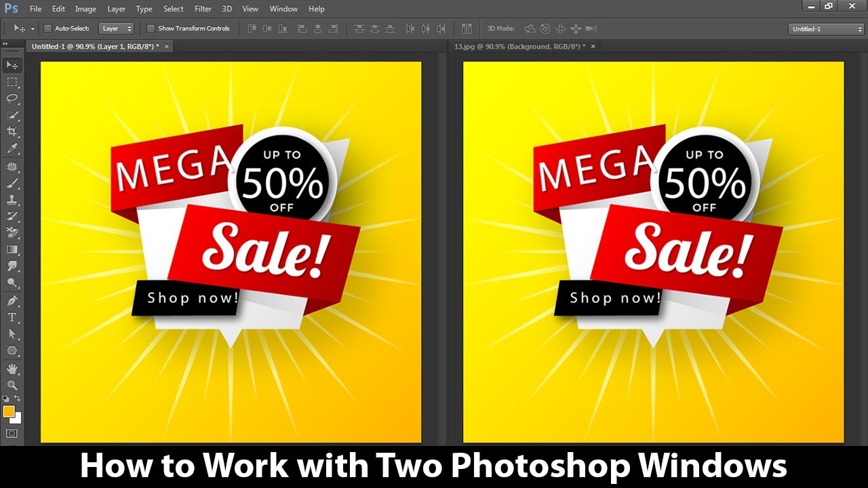Select the Horizontal Type tool

pos(12,317)
